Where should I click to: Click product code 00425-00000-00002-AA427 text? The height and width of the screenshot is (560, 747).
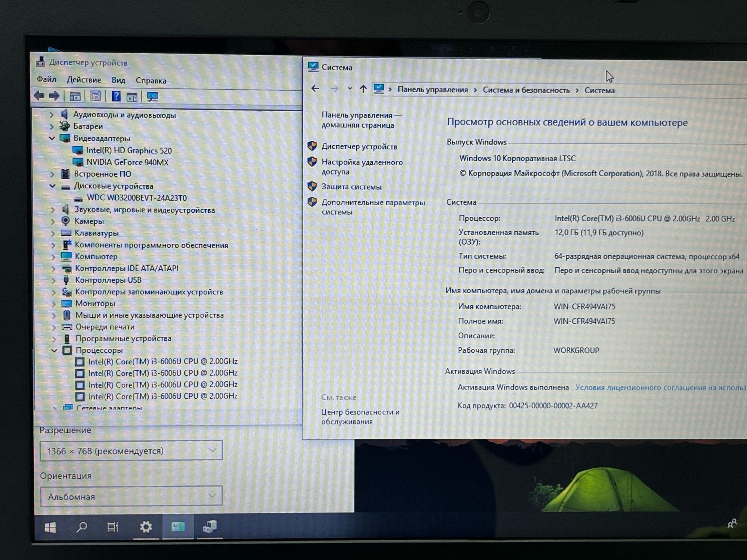[x=553, y=405]
